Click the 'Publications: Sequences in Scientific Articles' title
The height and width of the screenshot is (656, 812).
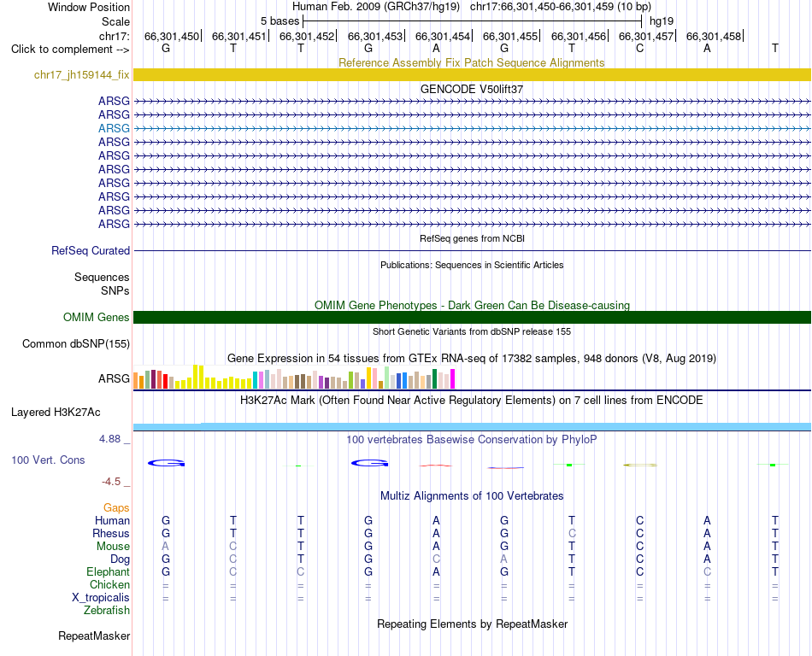click(472, 265)
